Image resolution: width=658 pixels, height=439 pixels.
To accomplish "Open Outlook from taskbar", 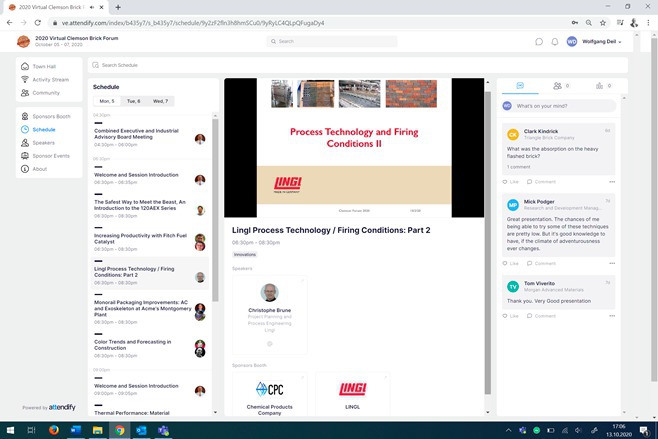I will 141,430.
